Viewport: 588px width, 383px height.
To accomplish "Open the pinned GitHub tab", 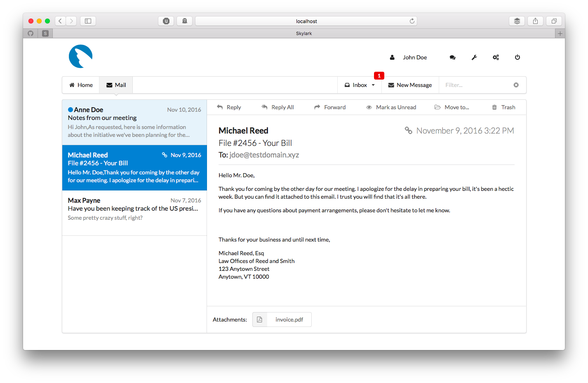I will click(x=31, y=33).
